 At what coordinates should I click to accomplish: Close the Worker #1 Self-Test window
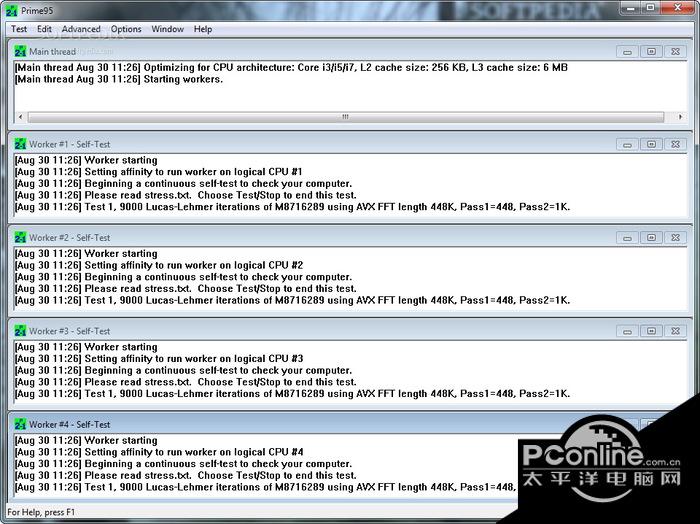point(675,145)
